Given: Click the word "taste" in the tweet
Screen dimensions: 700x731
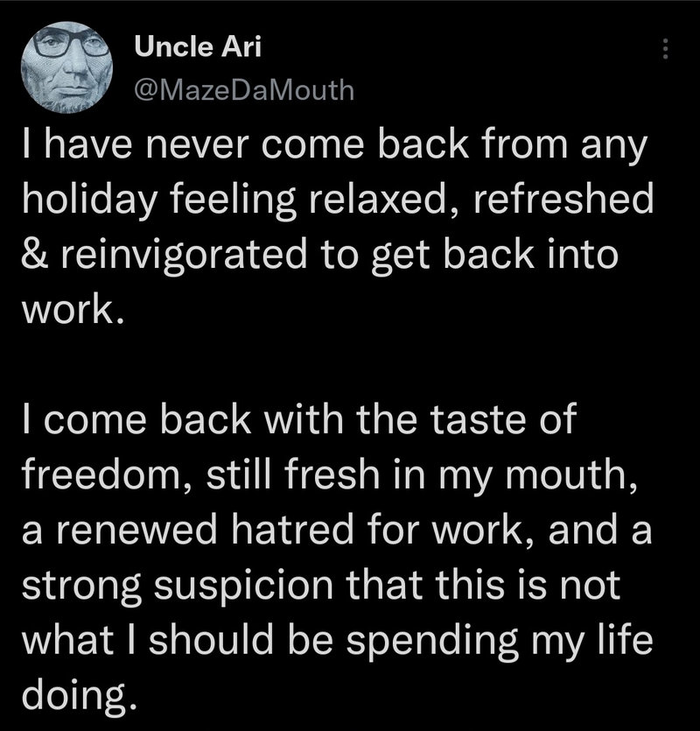Looking at the screenshot, I should (x=486, y=420).
